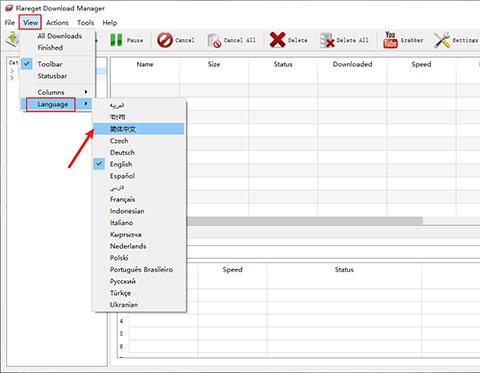Open the Help menu

tap(109, 23)
